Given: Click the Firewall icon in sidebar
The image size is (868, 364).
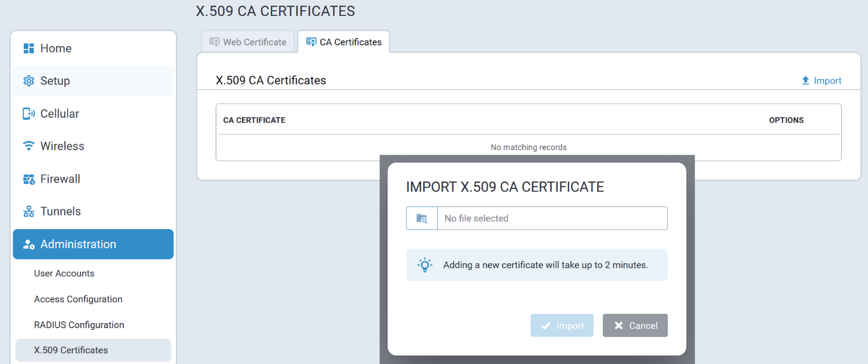Looking at the screenshot, I should click(x=28, y=179).
